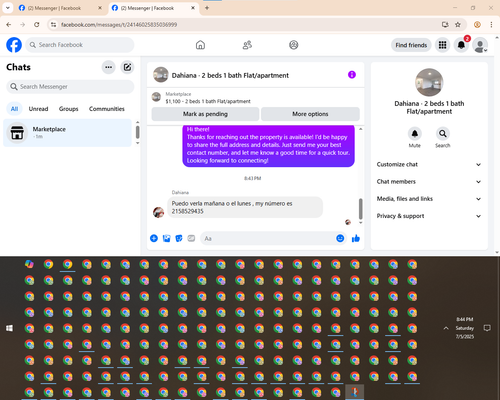
Task: Go to the Home feed icon
Action: point(200,45)
